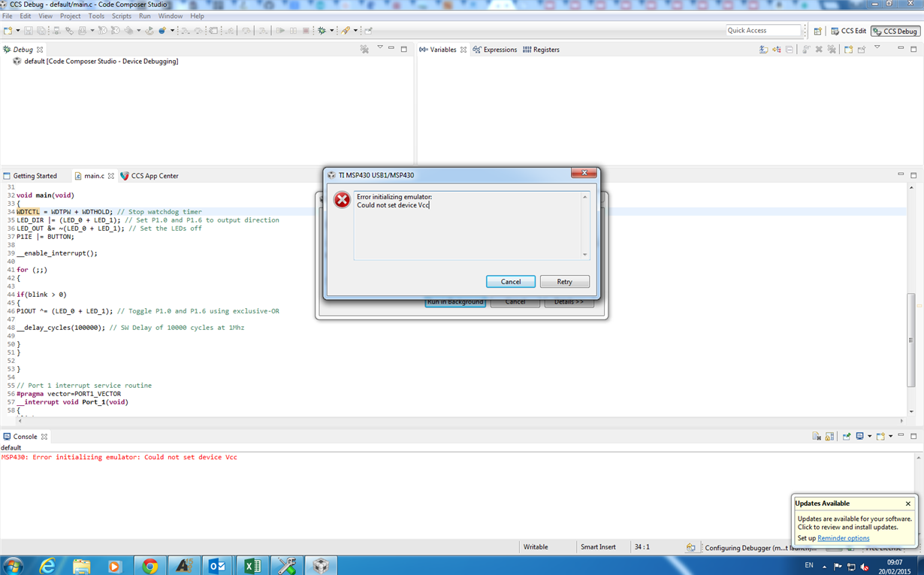The image size is (924, 575).
Task: Open Google Chrome from the taskbar
Action: click(x=149, y=565)
